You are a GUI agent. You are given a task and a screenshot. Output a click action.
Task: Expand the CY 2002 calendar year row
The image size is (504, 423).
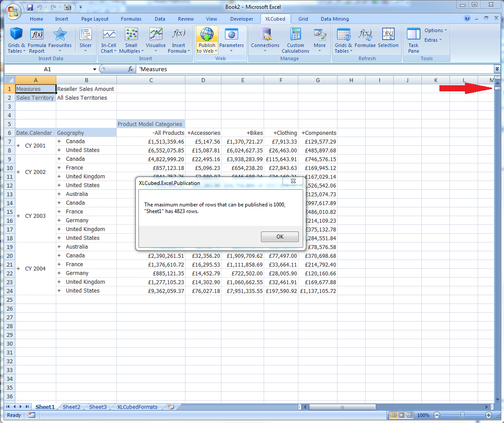(x=18, y=172)
